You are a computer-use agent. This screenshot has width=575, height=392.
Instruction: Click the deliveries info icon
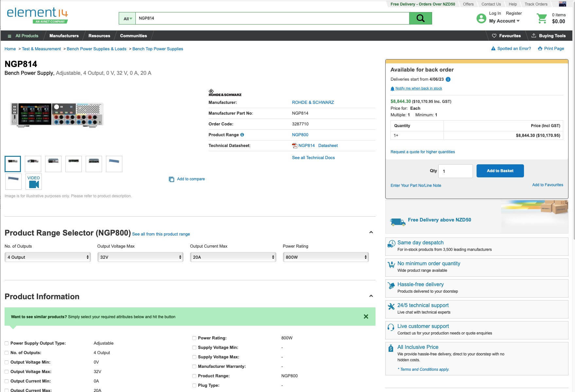point(448,79)
